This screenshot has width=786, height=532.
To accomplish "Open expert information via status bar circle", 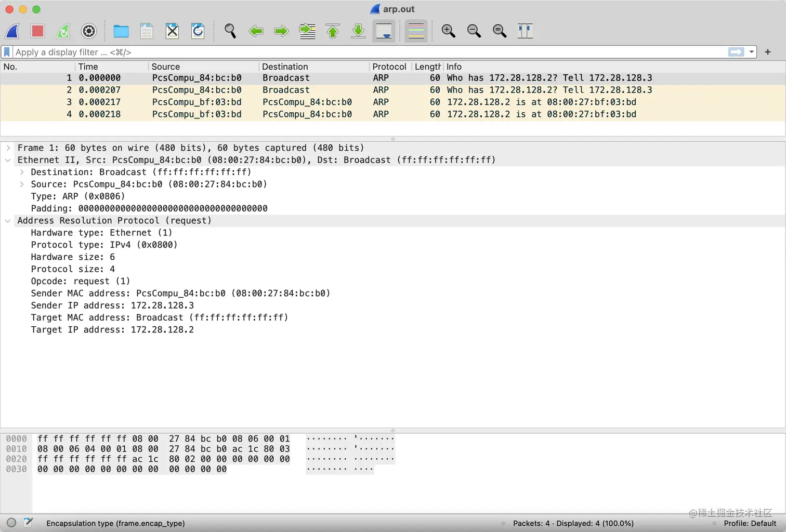I will click(x=11, y=523).
